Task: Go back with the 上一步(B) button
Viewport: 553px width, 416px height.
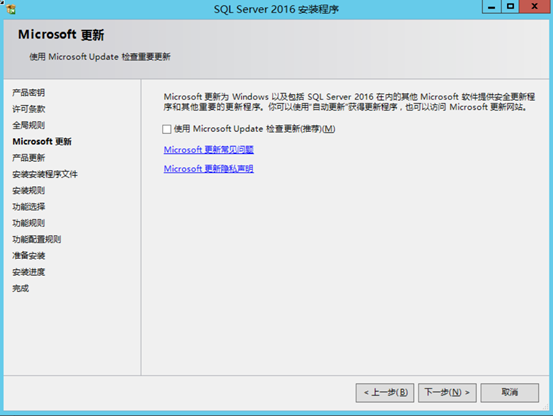Action: [385, 392]
